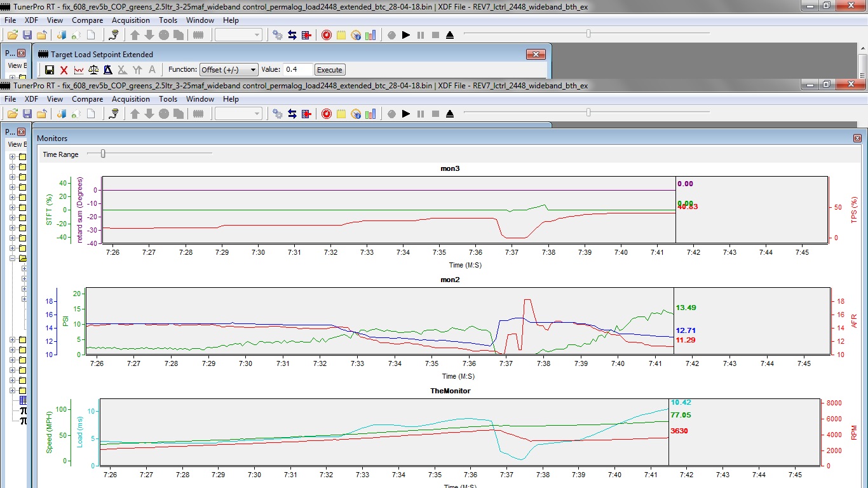Expand the first folder in parameter tree
868x488 pixels.
13,157
